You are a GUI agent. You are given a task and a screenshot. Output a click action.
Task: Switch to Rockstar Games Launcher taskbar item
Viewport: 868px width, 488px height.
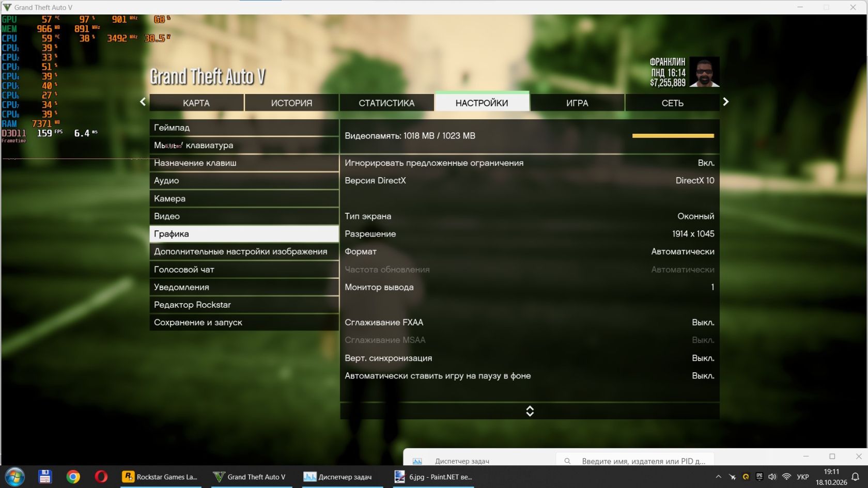pyautogui.click(x=161, y=477)
